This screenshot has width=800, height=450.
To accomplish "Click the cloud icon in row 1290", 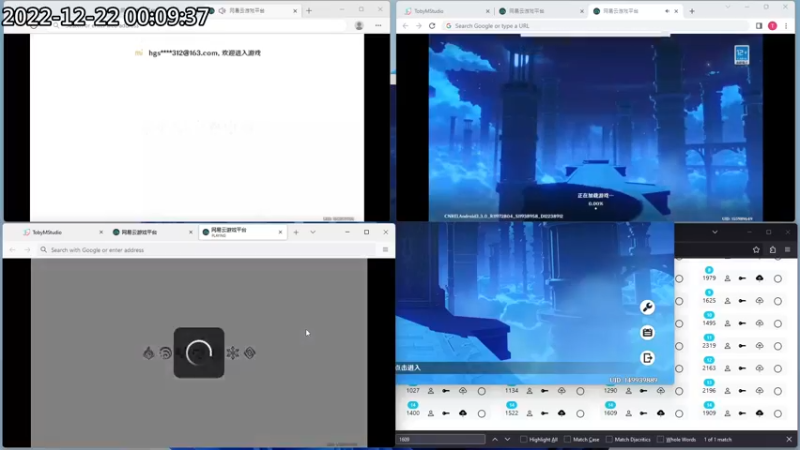I will click(x=661, y=390).
